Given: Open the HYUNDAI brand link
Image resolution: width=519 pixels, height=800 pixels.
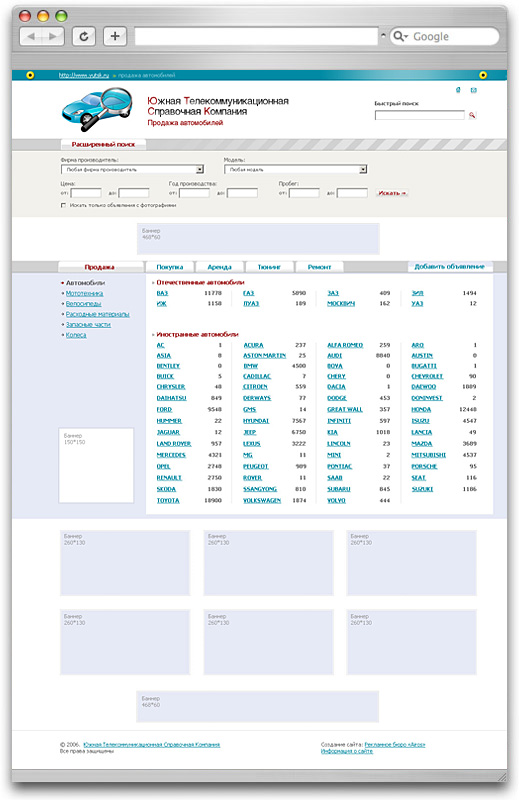Looking at the screenshot, I should pyautogui.click(x=256, y=421).
